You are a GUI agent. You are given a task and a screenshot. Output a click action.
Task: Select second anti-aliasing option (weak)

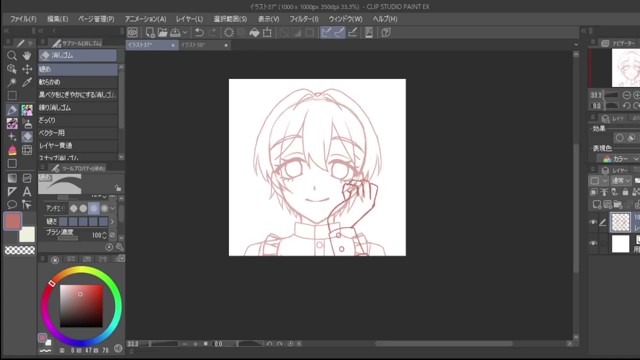tap(83, 209)
